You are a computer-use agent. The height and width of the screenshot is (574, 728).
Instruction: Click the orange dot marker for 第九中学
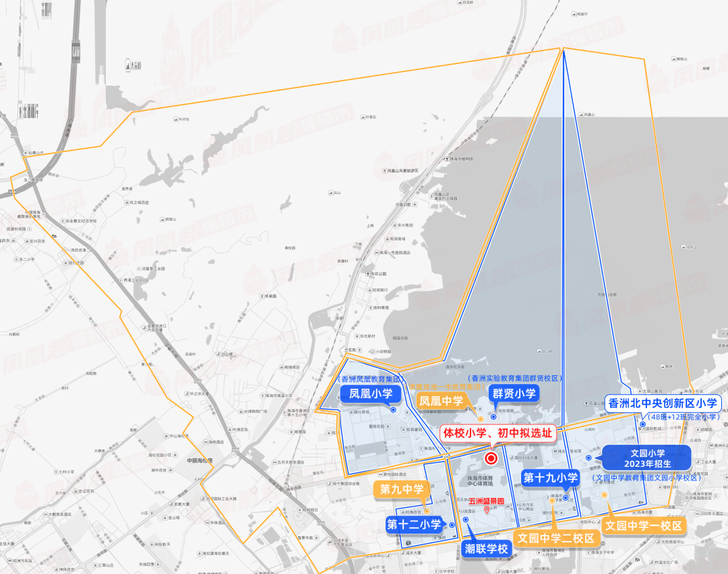tap(427, 511)
